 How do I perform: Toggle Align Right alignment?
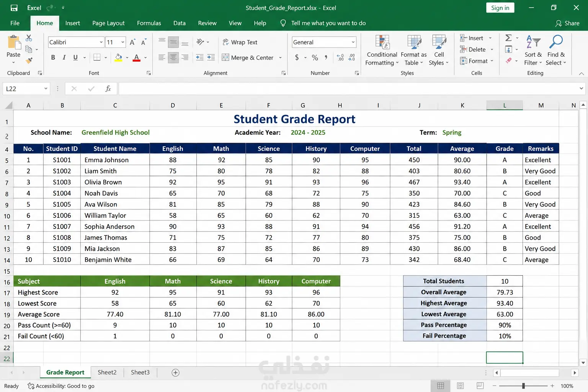185,57
